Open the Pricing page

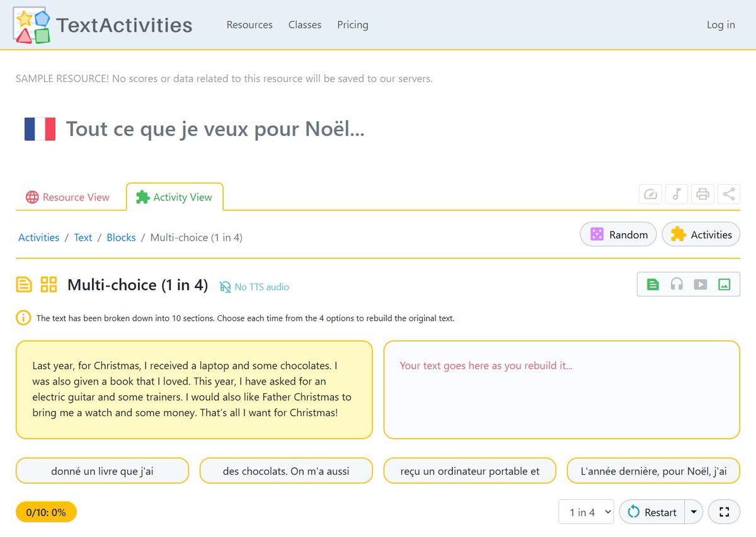click(353, 25)
